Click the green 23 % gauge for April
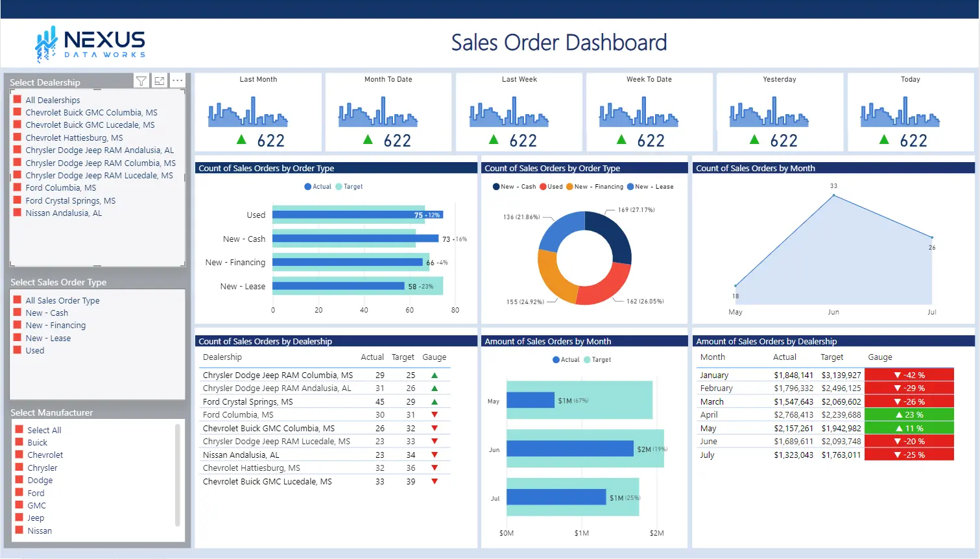The height and width of the screenshot is (559, 980). [x=909, y=415]
